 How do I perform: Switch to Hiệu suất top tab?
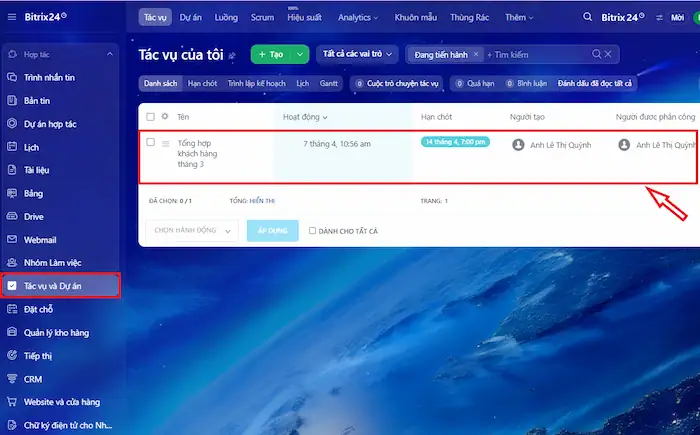tap(304, 17)
